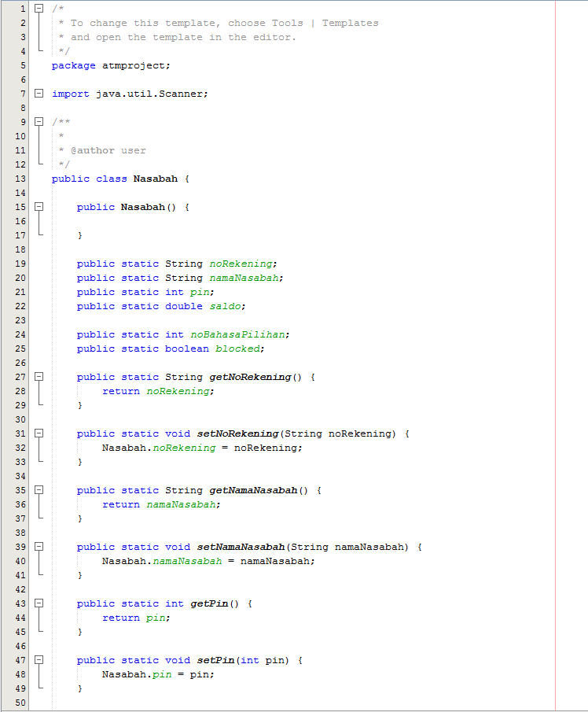Collapse the getPin() method fold
The image size is (588, 712).
click(x=39, y=603)
